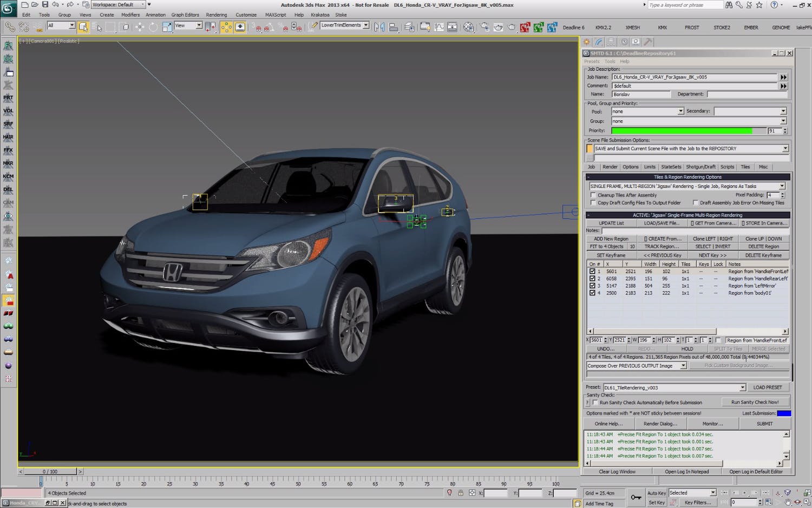
Task: Open the Pool dropdown
Action: [647, 111]
